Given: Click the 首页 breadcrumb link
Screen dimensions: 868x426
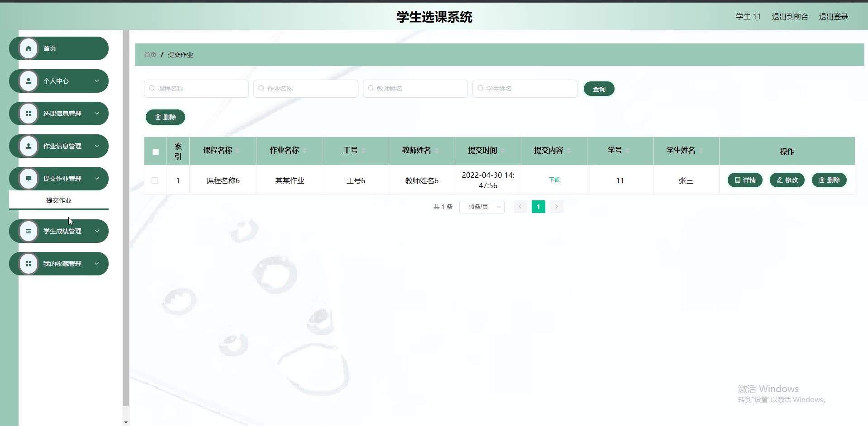Looking at the screenshot, I should coord(150,55).
